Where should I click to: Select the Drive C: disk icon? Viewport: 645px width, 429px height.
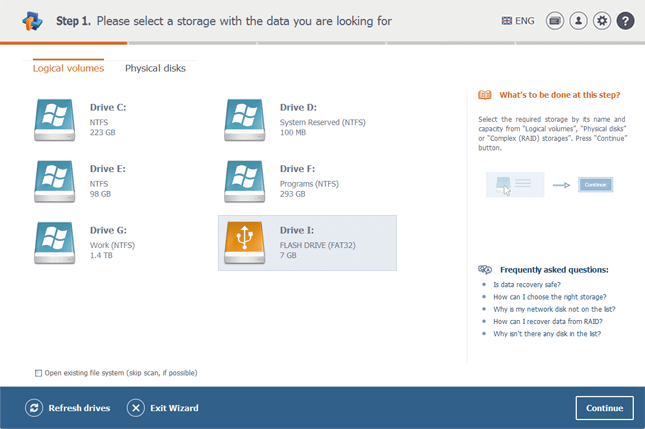[x=55, y=119]
